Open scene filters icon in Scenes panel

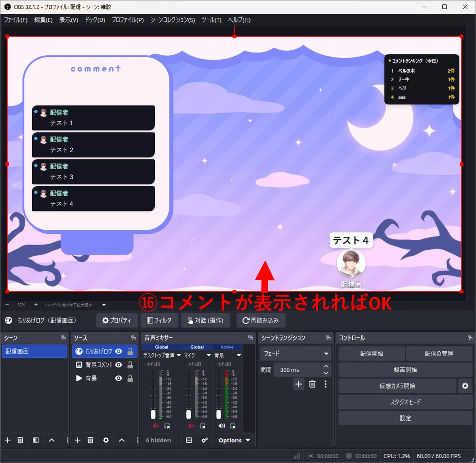coord(36,440)
